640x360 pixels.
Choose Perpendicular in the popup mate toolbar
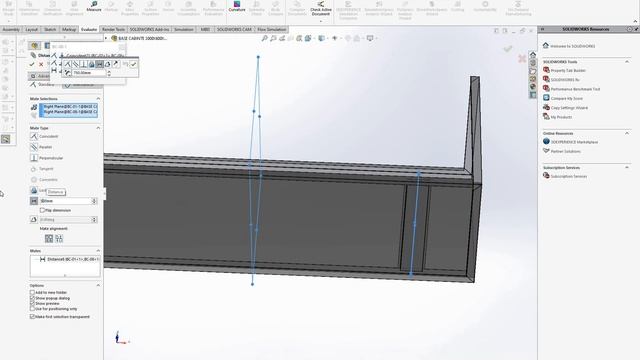[x=83, y=64]
